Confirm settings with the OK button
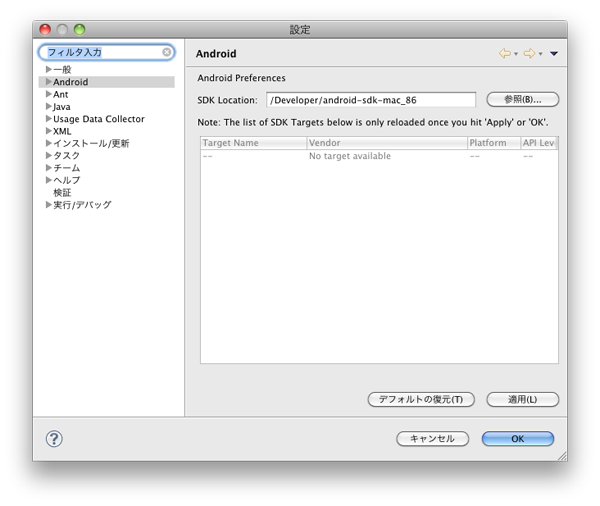 tap(518, 439)
